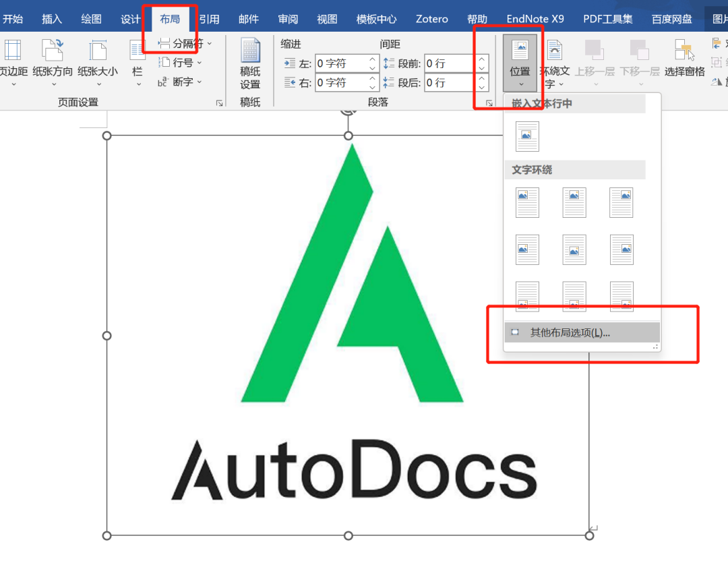Screen dimensions: 728x565
Task: Decrease the right indent with down arrow
Action: pyautogui.click(x=372, y=87)
